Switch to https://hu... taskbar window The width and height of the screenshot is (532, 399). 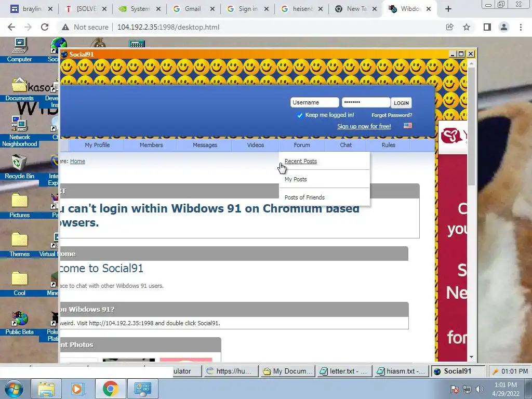231,371
